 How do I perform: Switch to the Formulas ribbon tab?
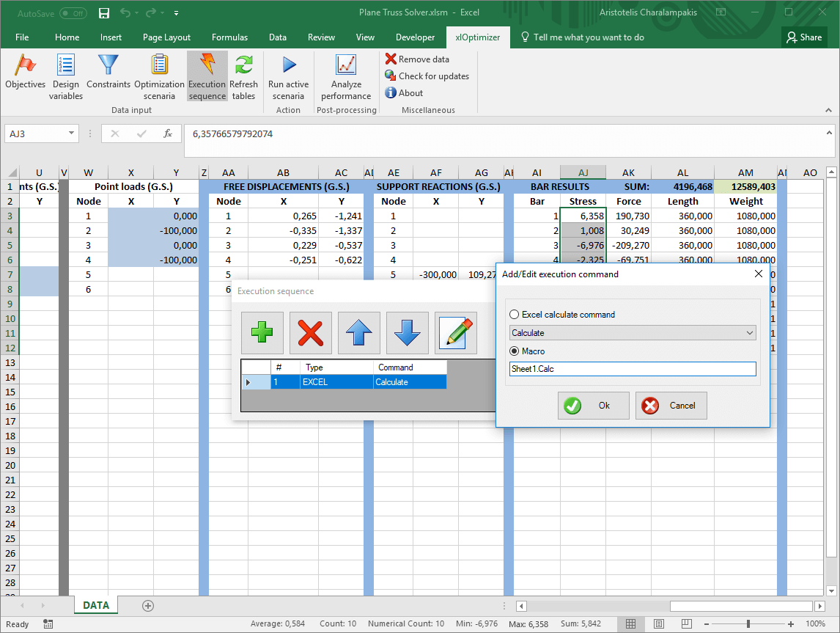229,37
